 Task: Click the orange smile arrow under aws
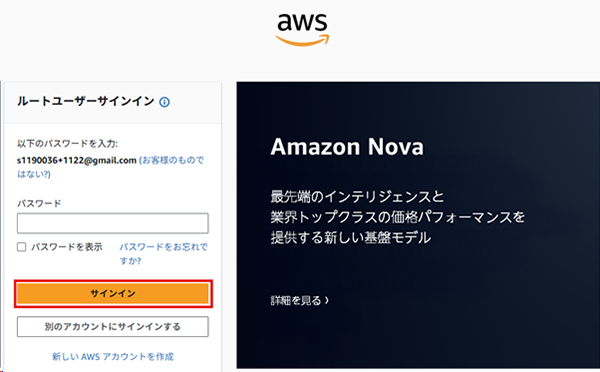[x=302, y=40]
